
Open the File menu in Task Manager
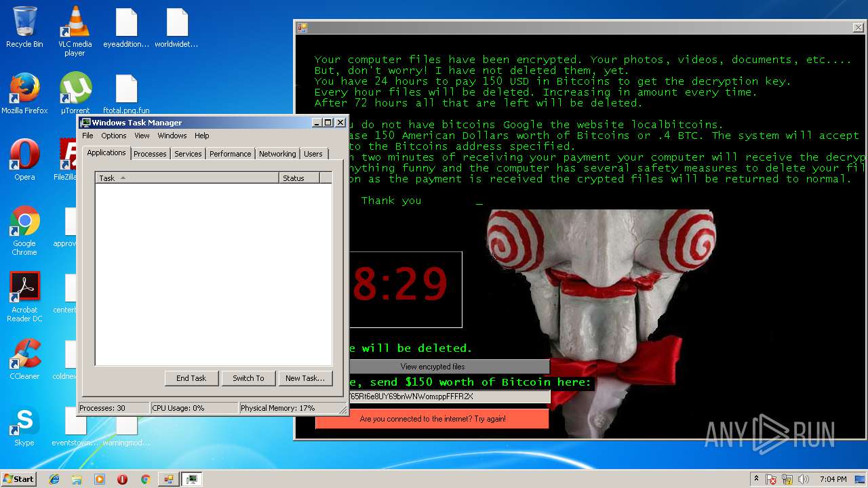(87, 136)
